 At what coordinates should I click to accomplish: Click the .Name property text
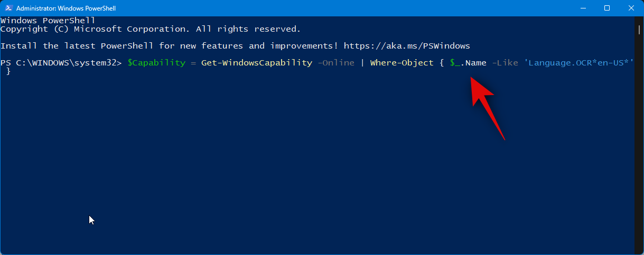473,63
